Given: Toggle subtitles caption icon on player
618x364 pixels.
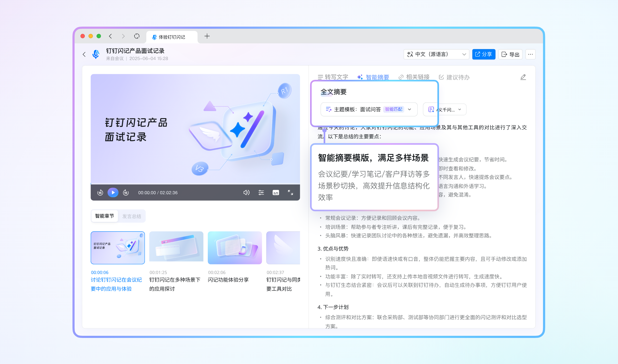Looking at the screenshot, I should 276,192.
